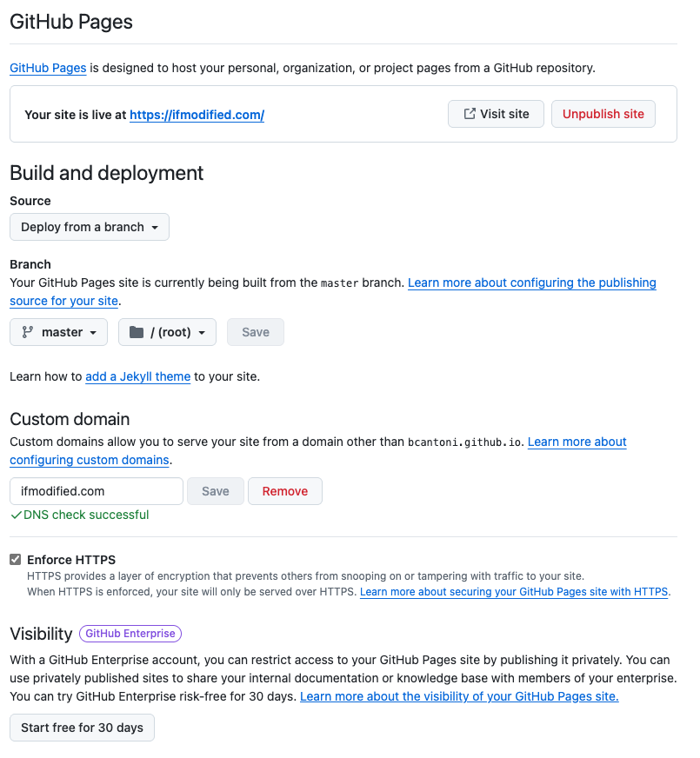The width and height of the screenshot is (700, 758).
Task: Click Remove beside the custom domain field
Action: pyautogui.click(x=284, y=491)
